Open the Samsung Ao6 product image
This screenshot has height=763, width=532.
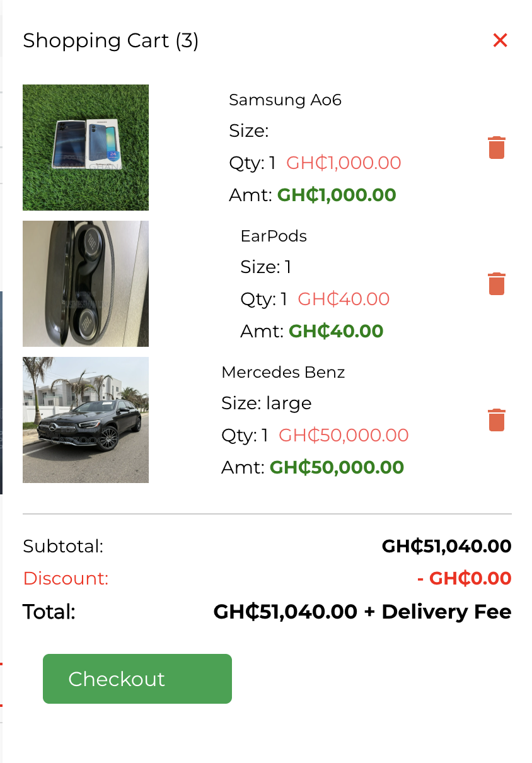86,148
